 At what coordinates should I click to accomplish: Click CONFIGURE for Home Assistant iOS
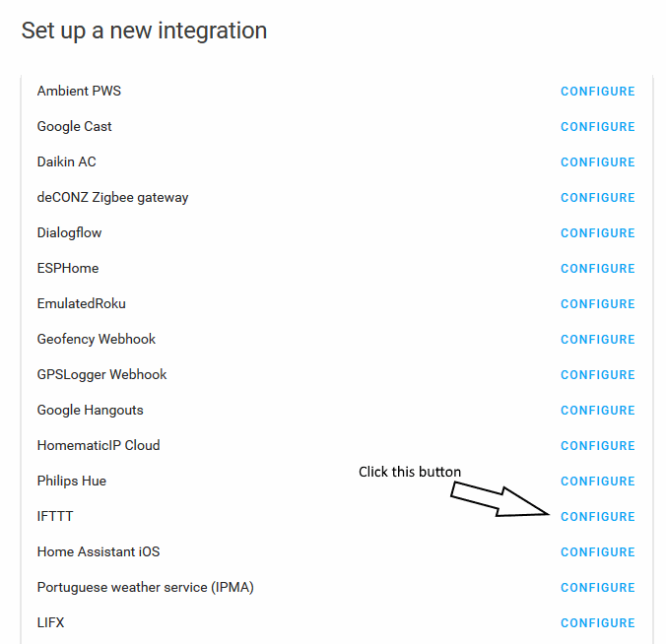[598, 551]
